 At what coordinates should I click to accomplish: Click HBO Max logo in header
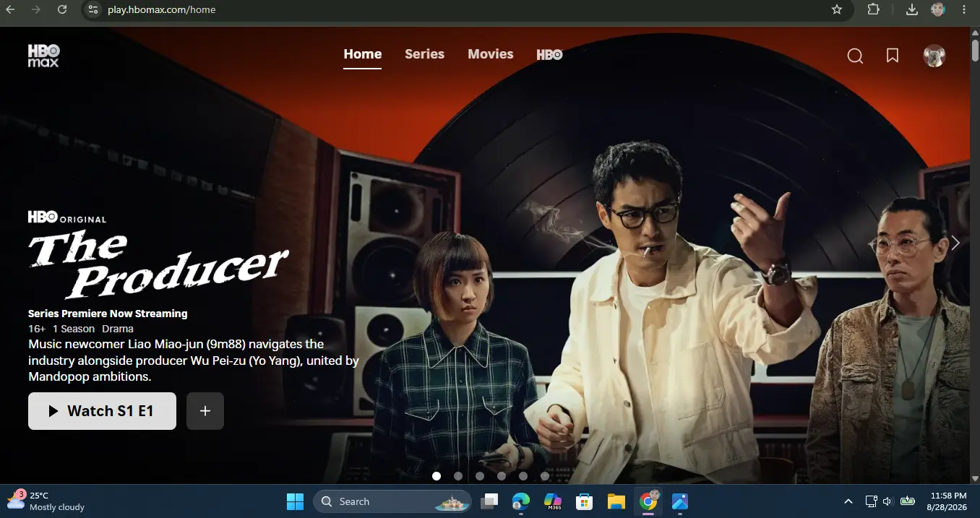click(x=43, y=56)
